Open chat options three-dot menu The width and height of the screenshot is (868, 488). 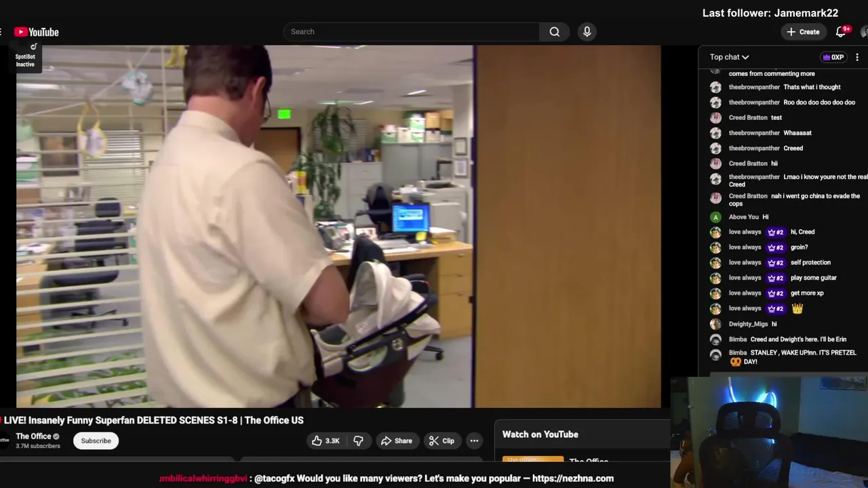(857, 57)
